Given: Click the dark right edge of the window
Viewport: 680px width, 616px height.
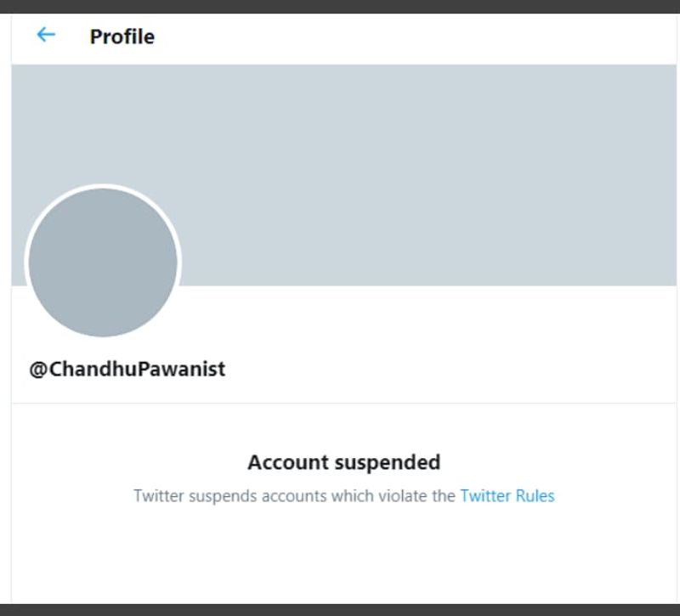Looking at the screenshot, I should point(677,306).
